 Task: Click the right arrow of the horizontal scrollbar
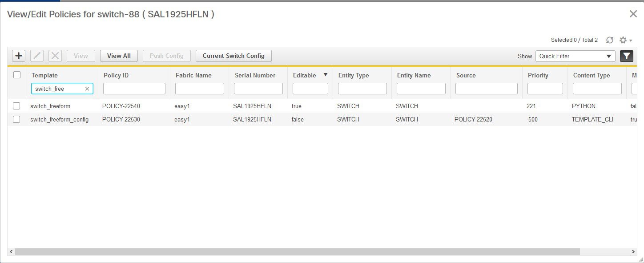coord(633,252)
